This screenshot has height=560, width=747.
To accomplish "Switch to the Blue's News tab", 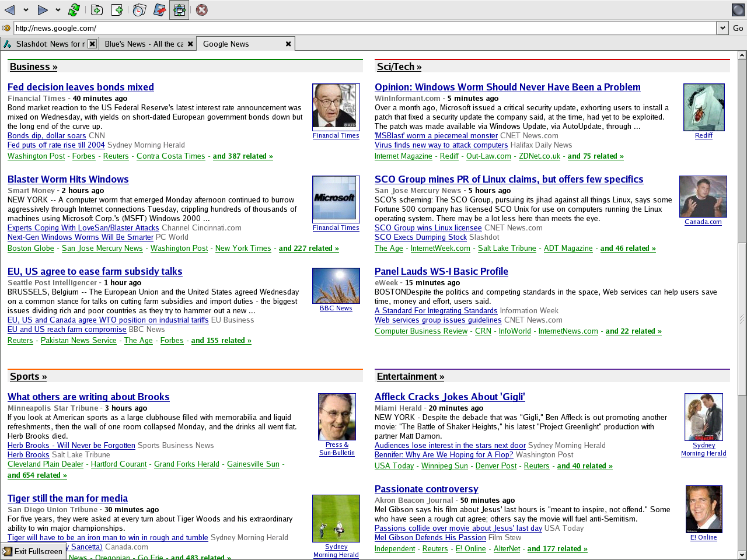I will 147,44.
